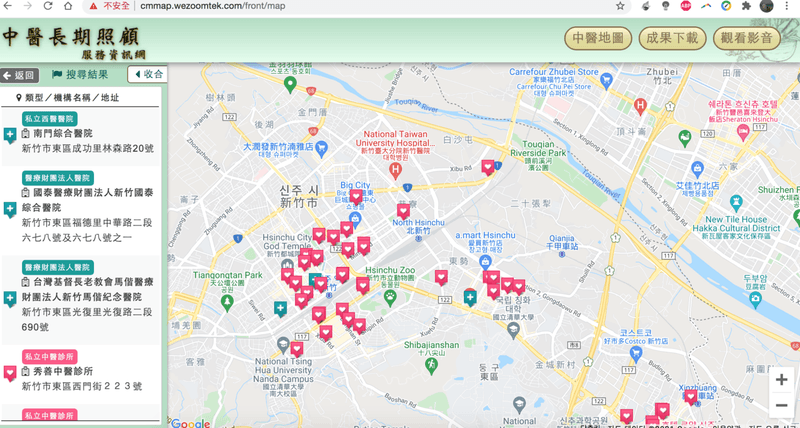This screenshot has width=800, height=428.
Task: Open the Adblock Plus extension icon
Action: (x=686, y=6)
